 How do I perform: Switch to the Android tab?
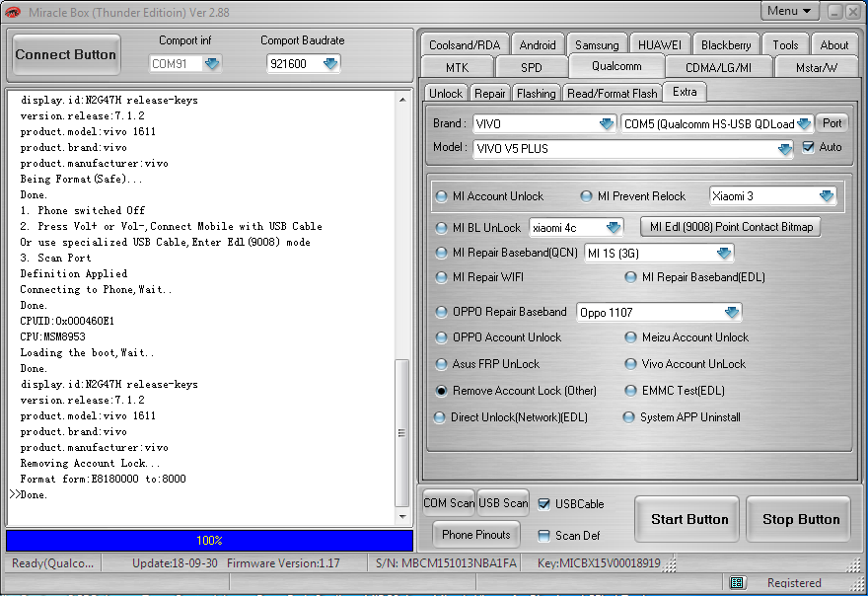click(538, 44)
